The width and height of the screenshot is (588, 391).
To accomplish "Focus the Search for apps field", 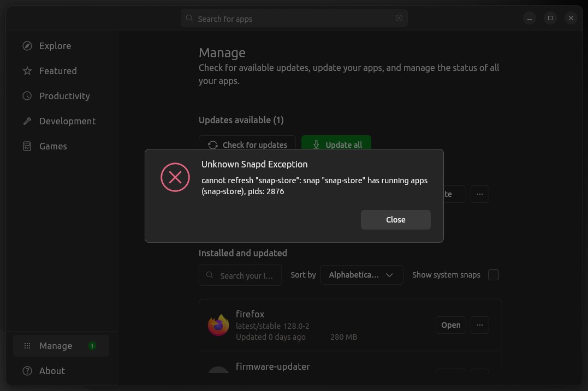I will [x=294, y=19].
